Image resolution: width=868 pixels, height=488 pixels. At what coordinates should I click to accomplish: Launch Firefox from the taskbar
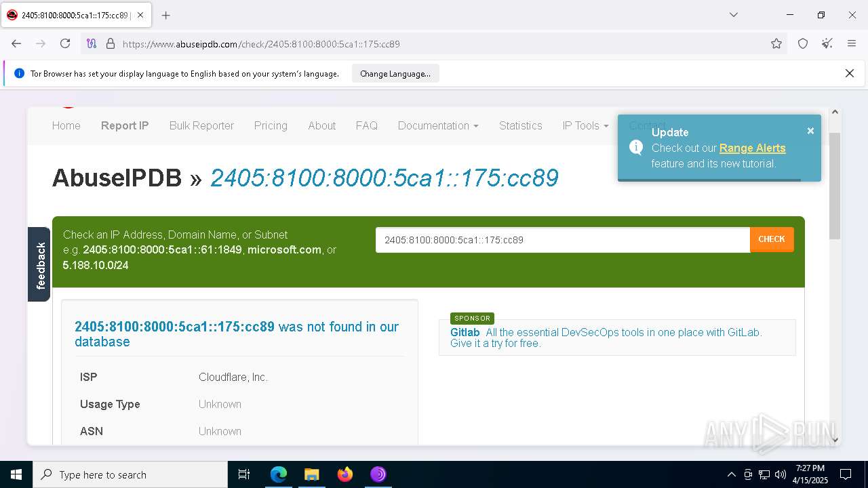tap(345, 474)
